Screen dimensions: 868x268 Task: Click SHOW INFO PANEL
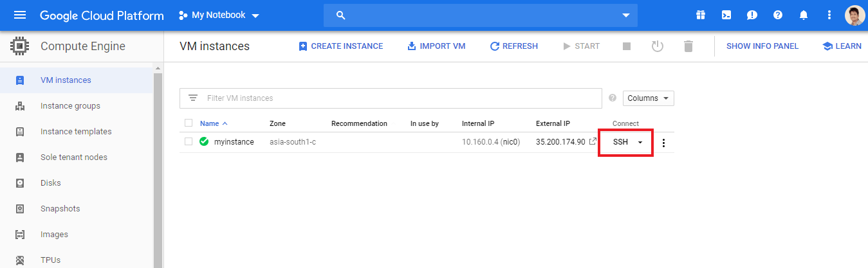(x=762, y=46)
